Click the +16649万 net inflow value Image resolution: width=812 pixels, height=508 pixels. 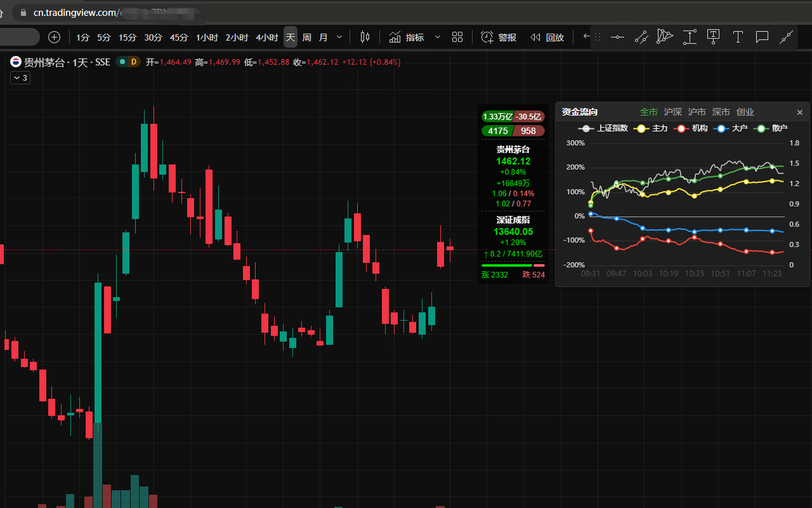pos(513,183)
